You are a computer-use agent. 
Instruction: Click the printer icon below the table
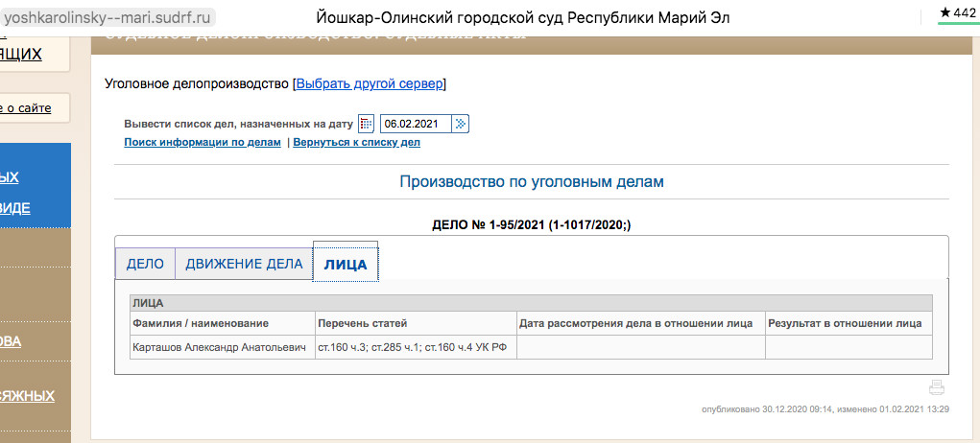937,388
